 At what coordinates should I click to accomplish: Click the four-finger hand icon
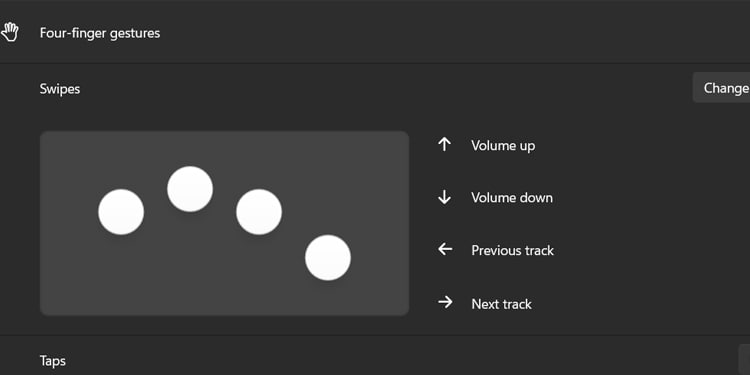click(9, 33)
